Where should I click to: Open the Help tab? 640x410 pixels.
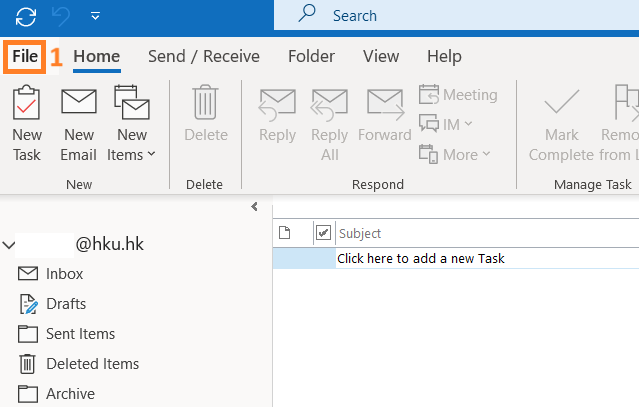[444, 56]
